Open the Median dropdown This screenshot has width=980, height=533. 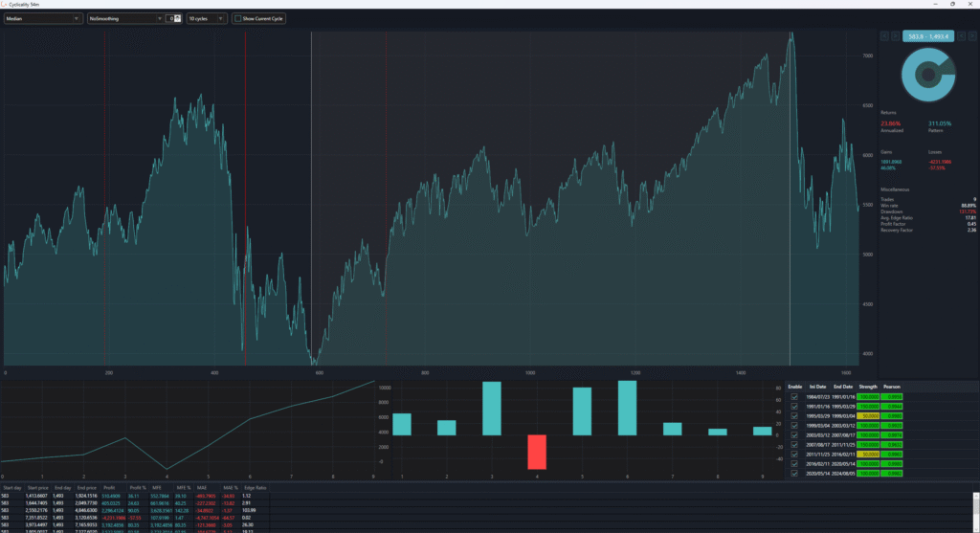pos(42,18)
